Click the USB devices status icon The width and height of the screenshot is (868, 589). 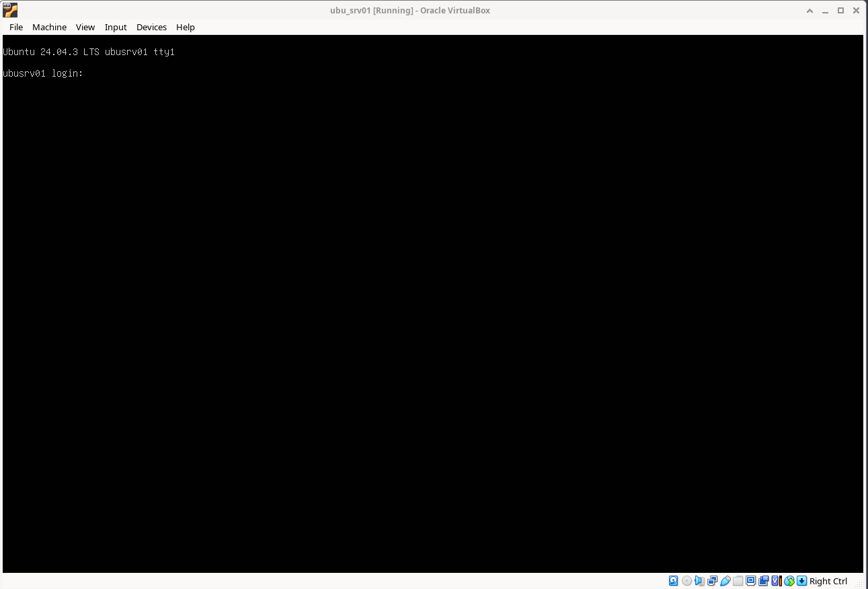[x=725, y=581]
